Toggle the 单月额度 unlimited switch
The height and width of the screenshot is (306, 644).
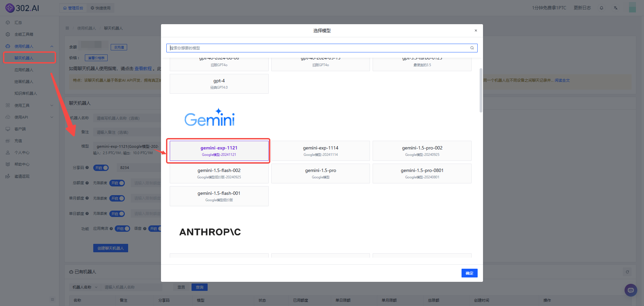tap(117, 199)
